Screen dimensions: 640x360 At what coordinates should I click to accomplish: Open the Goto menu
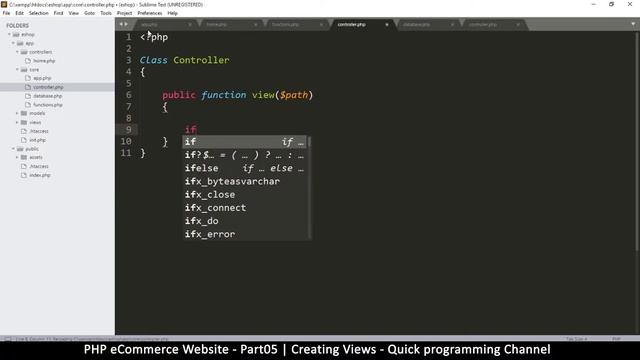pyautogui.click(x=89, y=13)
